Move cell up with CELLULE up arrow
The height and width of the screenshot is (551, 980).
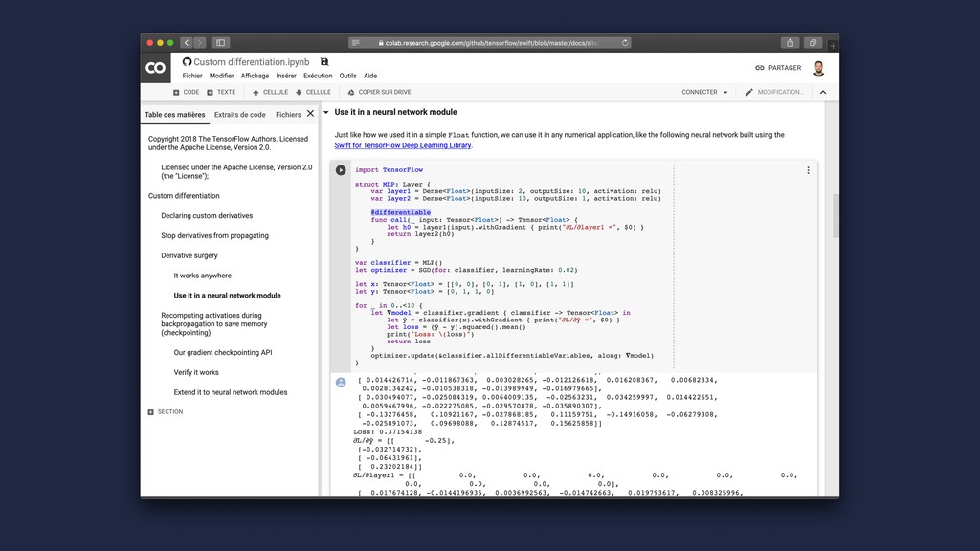tap(270, 92)
